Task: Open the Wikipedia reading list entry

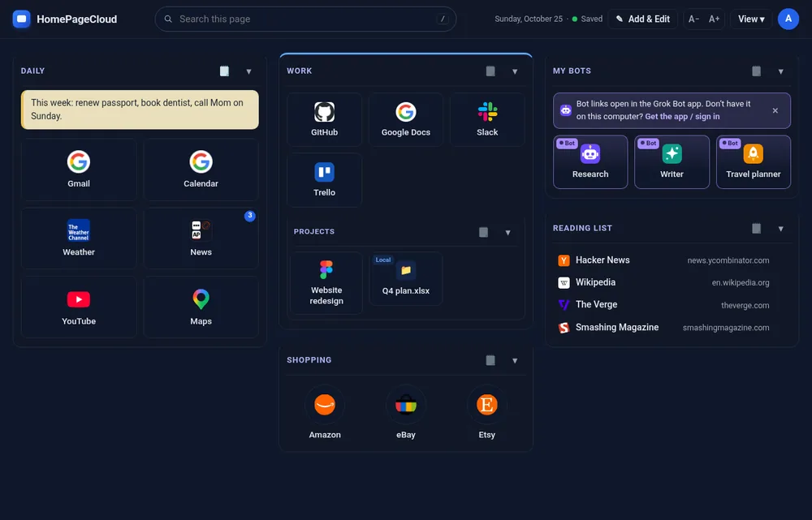Action: click(672, 282)
